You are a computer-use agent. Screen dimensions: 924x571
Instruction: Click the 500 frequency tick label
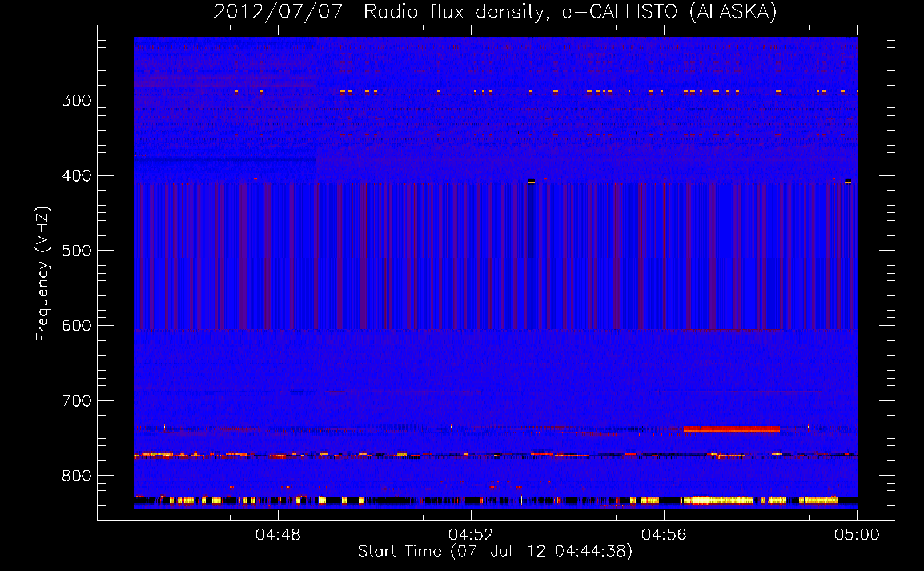77,251
